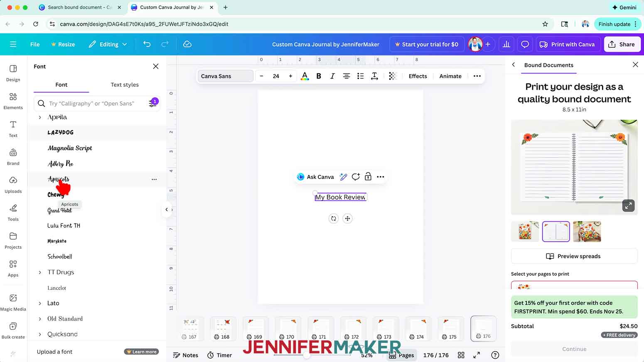644x362 pixels.
Task: Open font filter options icon
Action: [153, 103]
